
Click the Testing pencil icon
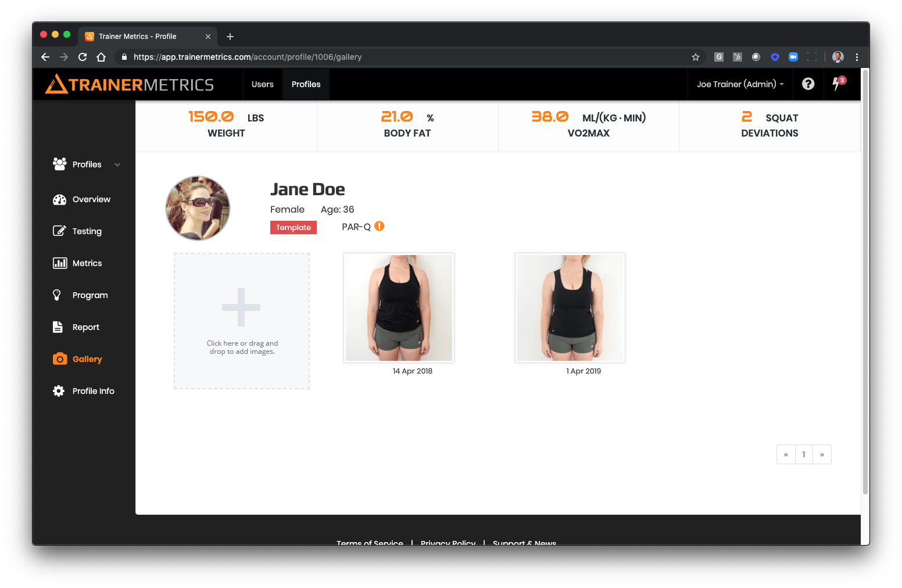tap(59, 231)
